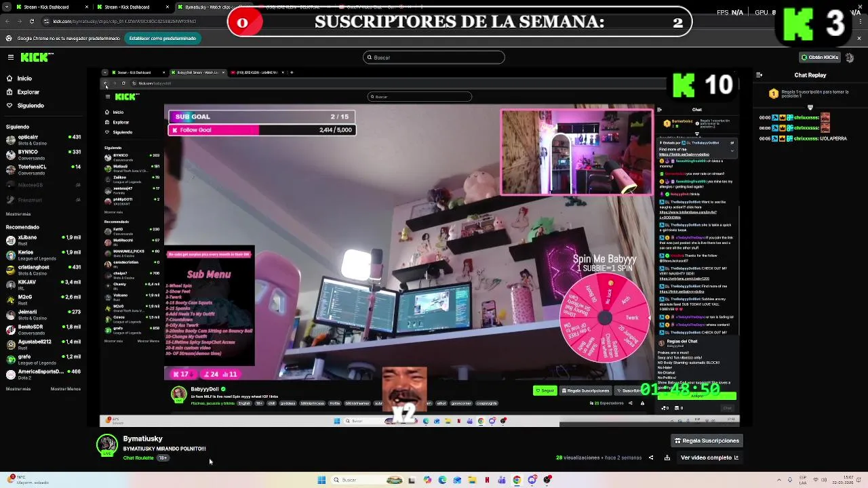Click the site info icon in address bar

46,21
